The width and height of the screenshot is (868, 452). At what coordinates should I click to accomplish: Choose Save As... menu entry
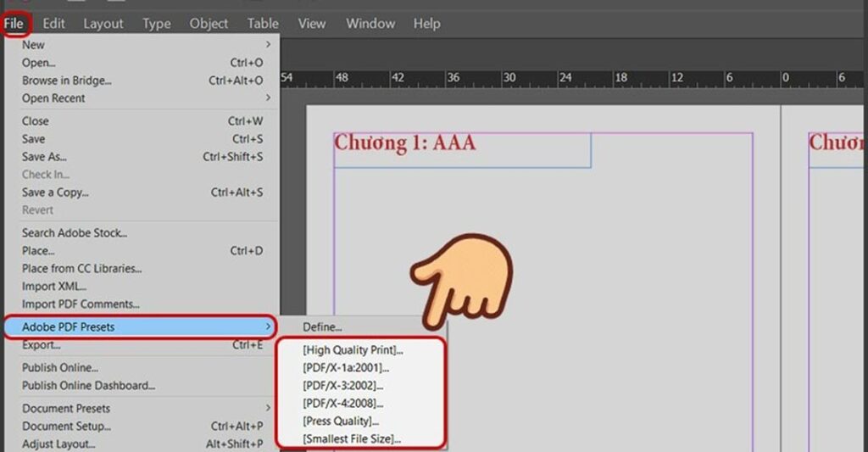(x=142, y=157)
